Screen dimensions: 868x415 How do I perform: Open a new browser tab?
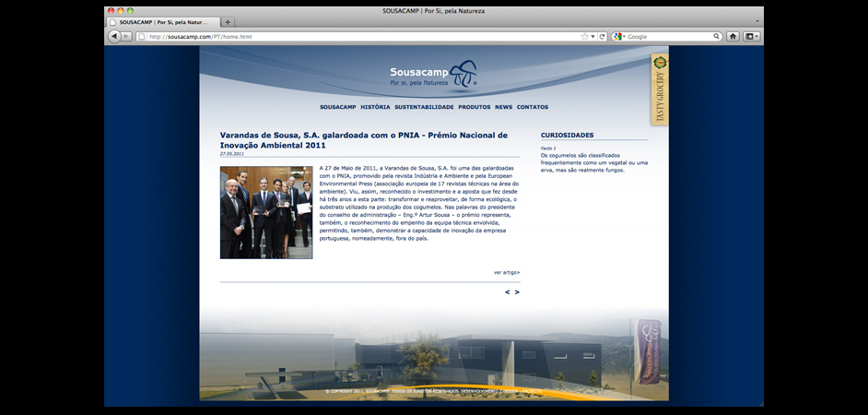point(229,21)
